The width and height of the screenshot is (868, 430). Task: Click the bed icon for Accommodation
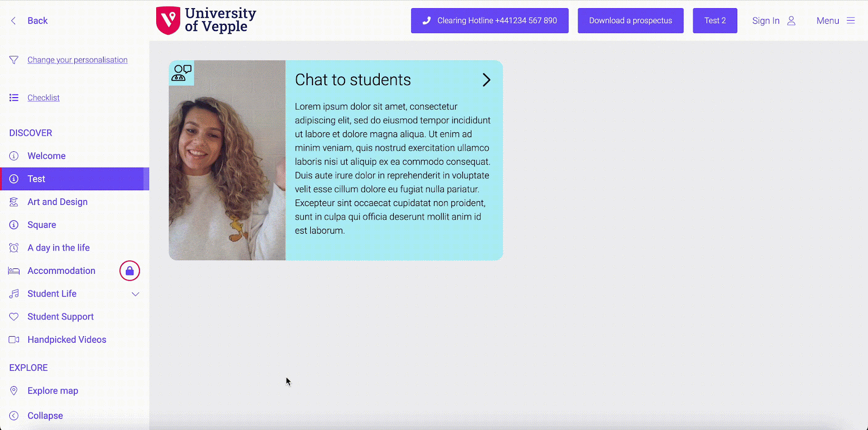coord(14,271)
